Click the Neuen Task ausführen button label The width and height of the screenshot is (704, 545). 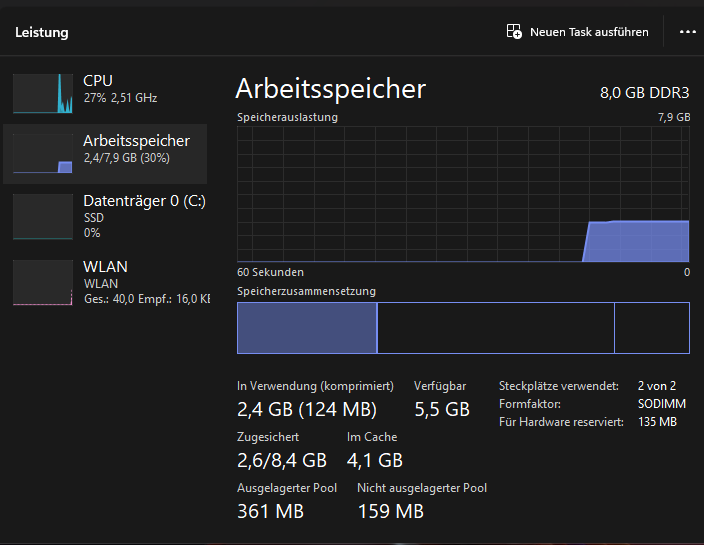pyautogui.click(x=589, y=32)
